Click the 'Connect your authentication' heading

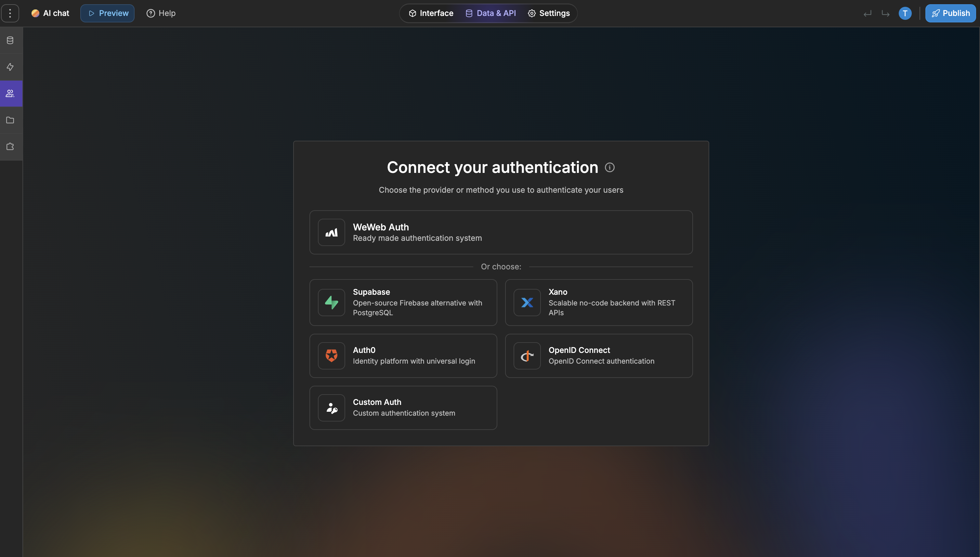click(x=493, y=168)
